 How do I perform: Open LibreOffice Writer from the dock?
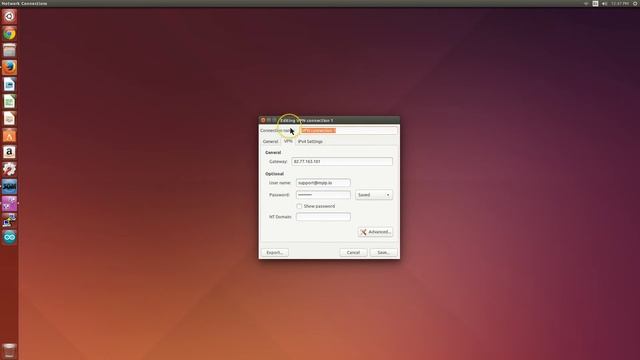tap(9, 84)
